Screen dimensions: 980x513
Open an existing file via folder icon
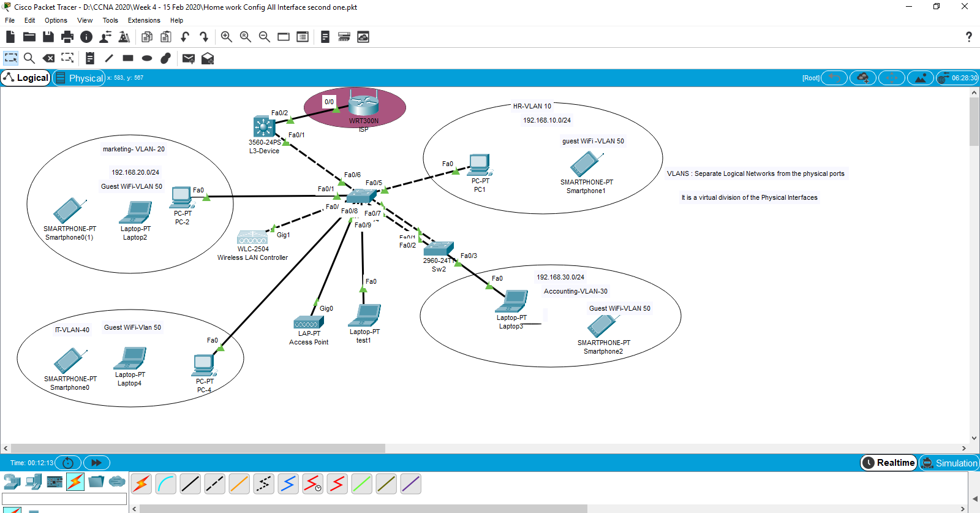[x=29, y=37]
